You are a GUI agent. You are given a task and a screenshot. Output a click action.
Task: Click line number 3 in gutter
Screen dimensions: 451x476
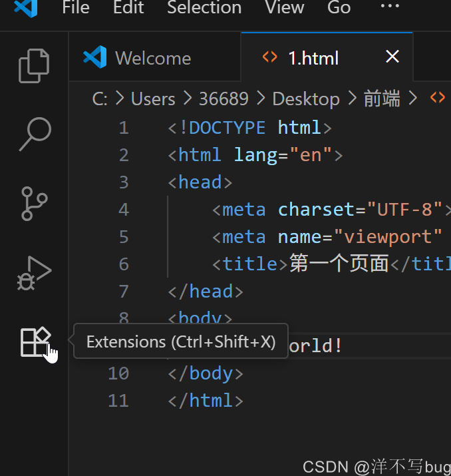(x=124, y=182)
